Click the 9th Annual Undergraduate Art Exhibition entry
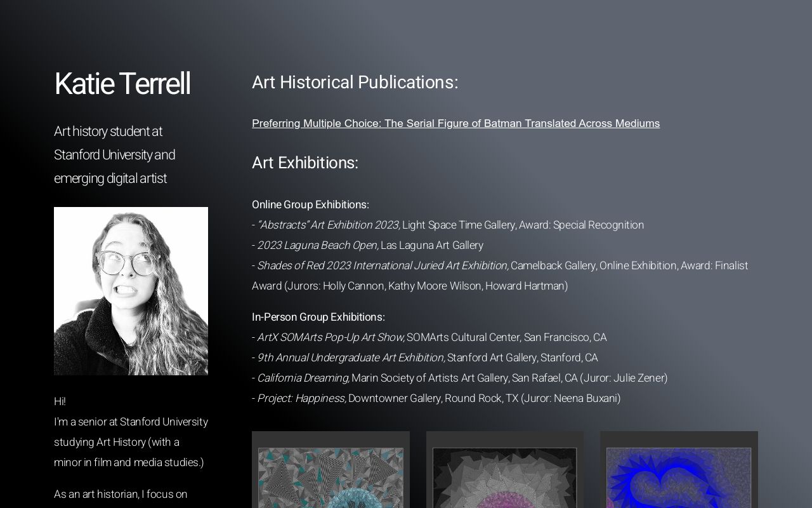The width and height of the screenshot is (812, 508). tap(351, 358)
